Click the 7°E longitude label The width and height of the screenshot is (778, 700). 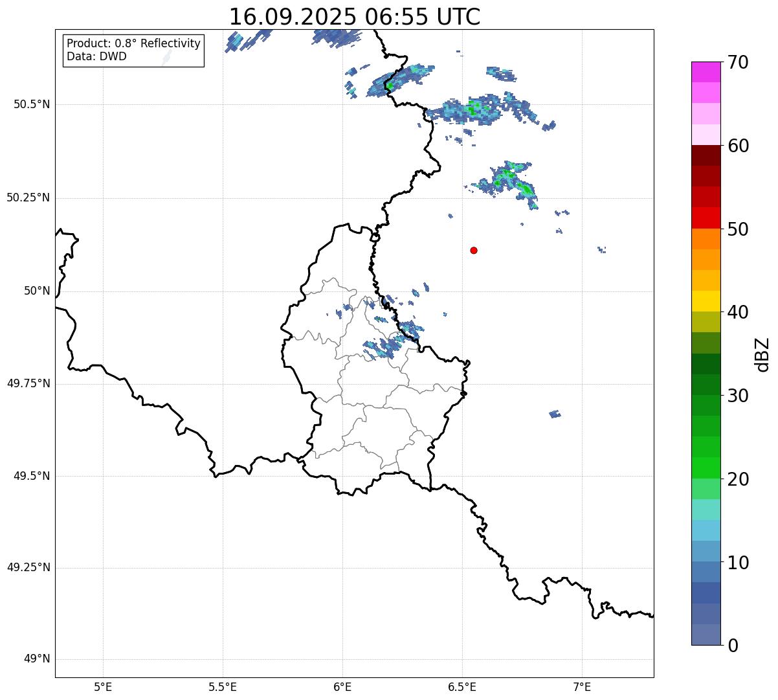582,686
